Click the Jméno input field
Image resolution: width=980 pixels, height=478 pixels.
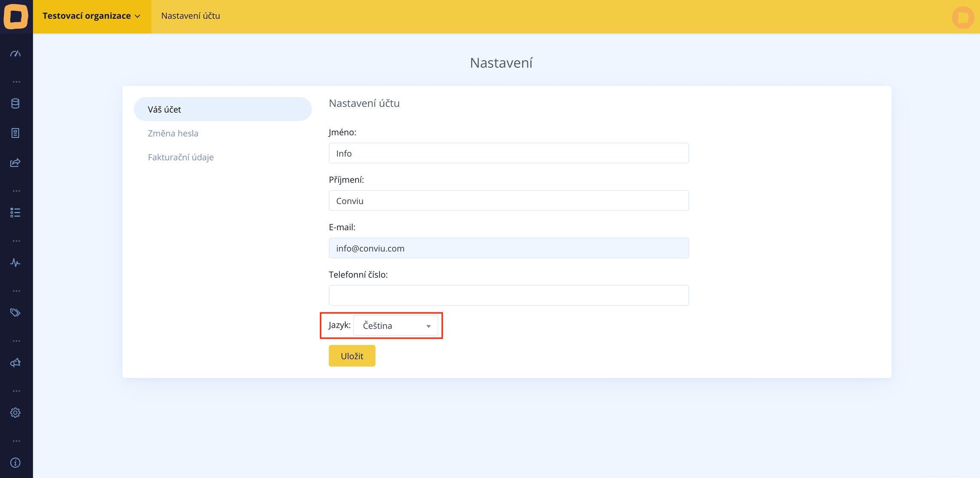[508, 153]
